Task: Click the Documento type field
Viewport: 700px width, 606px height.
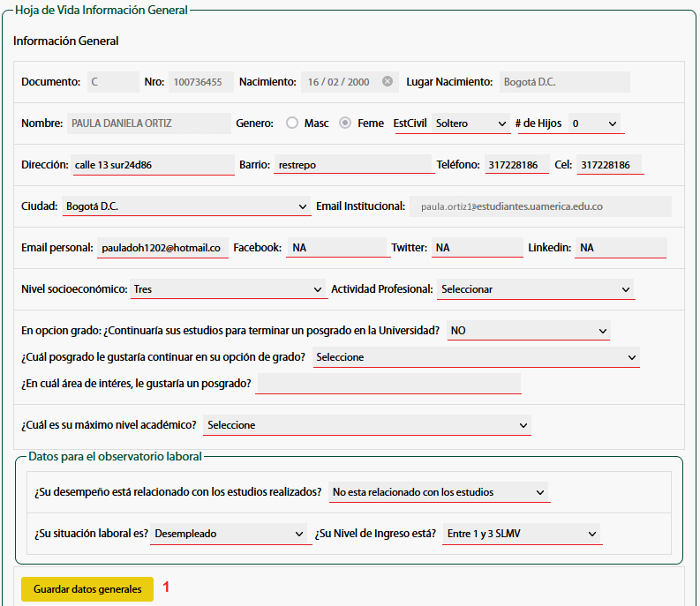Action: coord(113,82)
